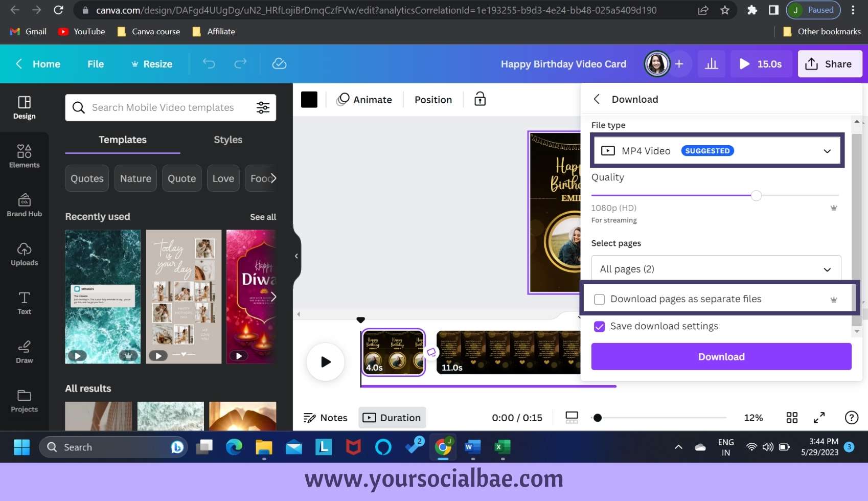Uncheck Save download settings
This screenshot has height=501, width=868.
coord(599,326)
